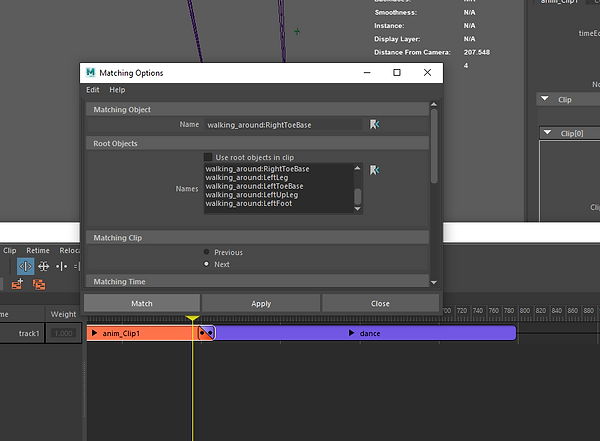Minimize the Matching Options window
This screenshot has width=600, height=441.
pyautogui.click(x=367, y=72)
